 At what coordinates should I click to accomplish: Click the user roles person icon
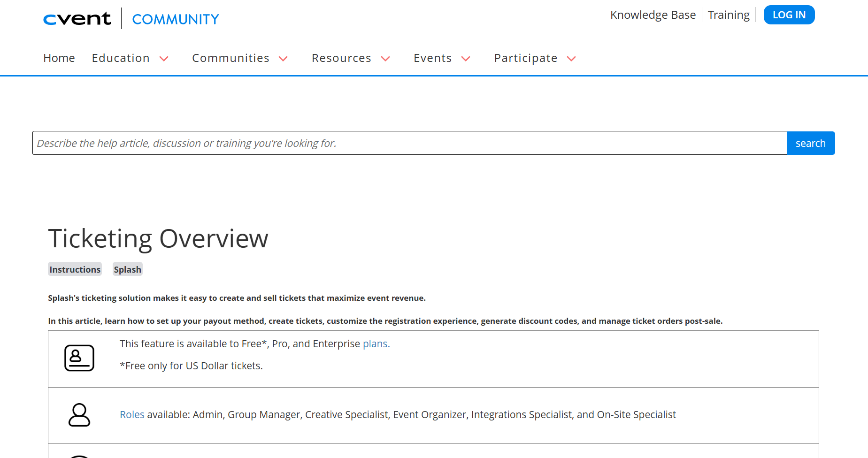point(79,415)
